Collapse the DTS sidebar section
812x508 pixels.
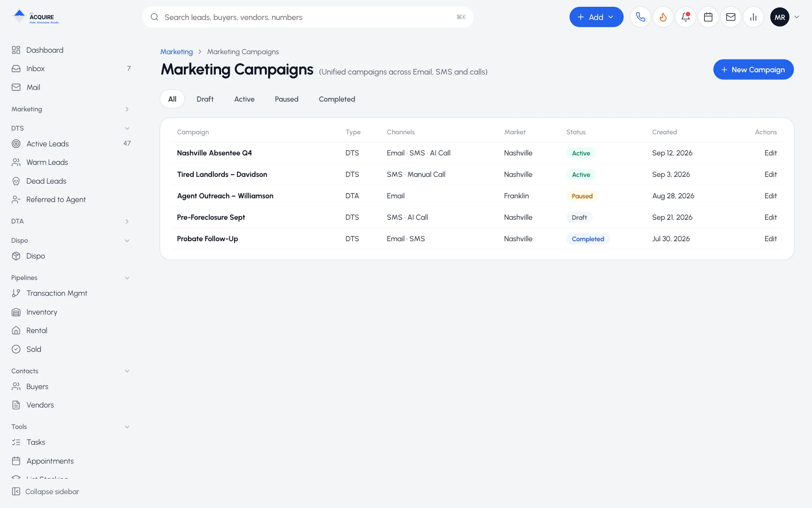tap(71, 128)
